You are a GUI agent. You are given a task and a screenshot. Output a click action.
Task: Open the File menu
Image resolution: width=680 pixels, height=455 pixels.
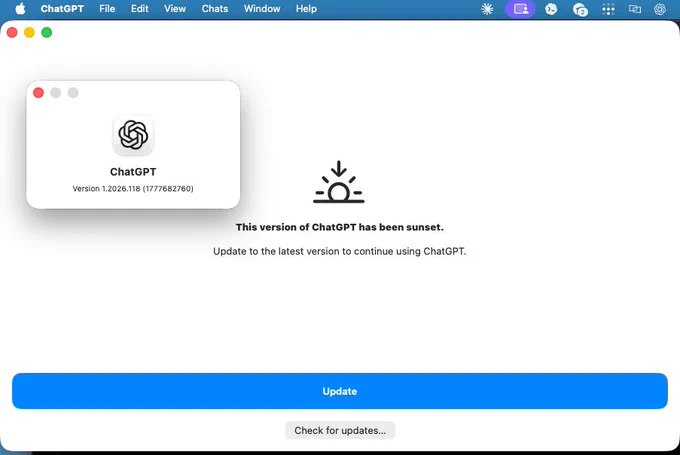point(107,9)
